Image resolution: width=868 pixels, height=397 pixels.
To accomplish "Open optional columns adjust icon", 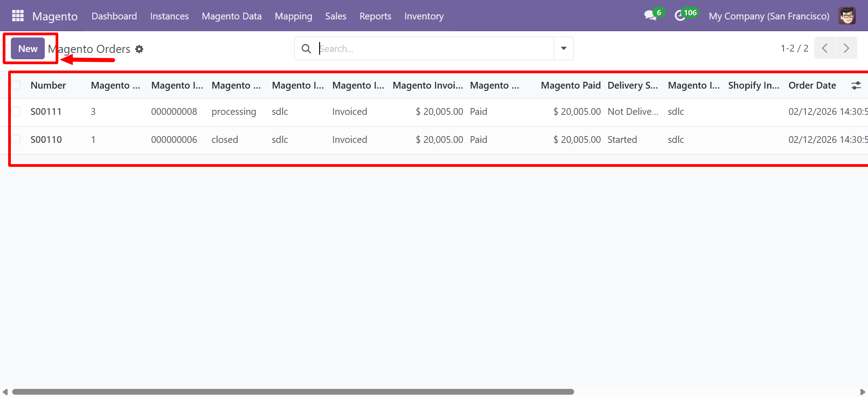I will [856, 85].
